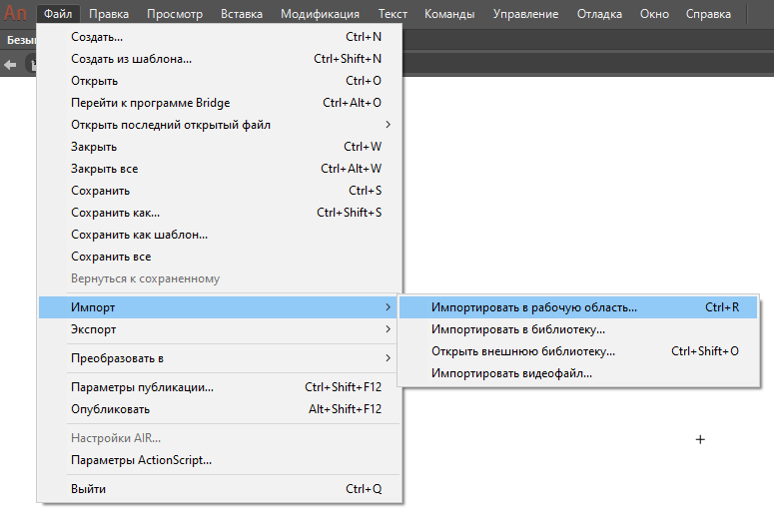
Task: Click the back arrow icon in the toolbar
Action: pos(10,65)
